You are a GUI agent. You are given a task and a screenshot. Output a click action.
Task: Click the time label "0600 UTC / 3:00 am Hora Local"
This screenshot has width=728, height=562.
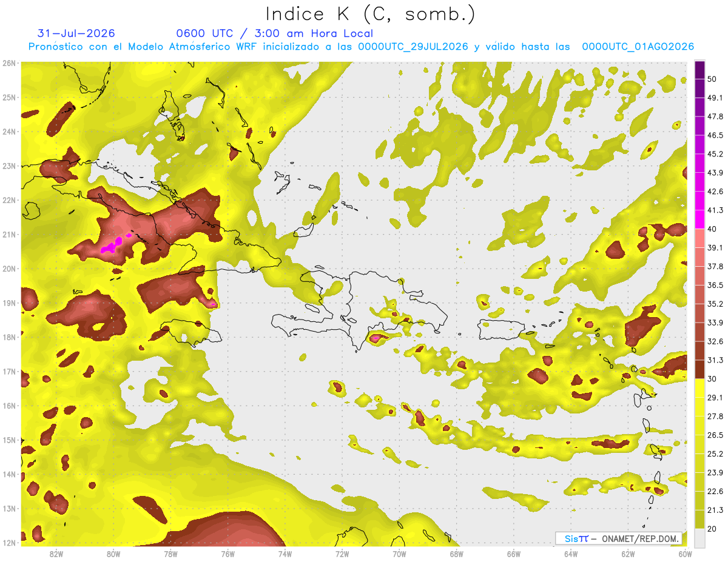pyautogui.click(x=275, y=33)
